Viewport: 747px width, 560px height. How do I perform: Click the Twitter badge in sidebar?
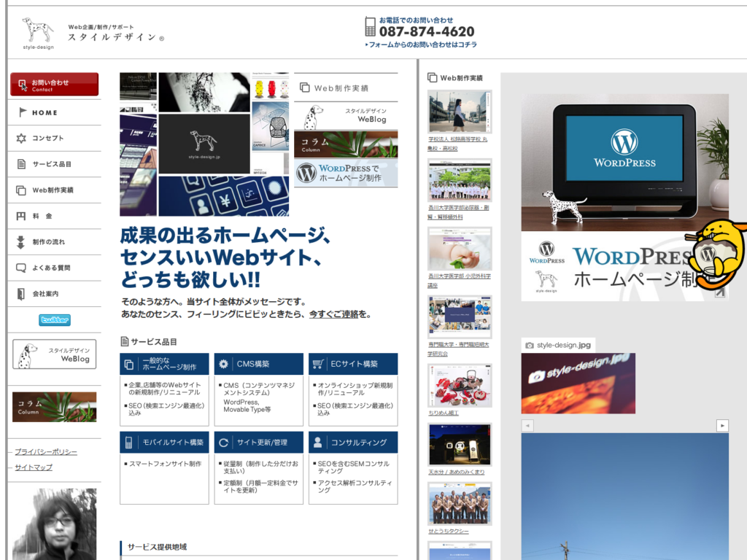55,320
